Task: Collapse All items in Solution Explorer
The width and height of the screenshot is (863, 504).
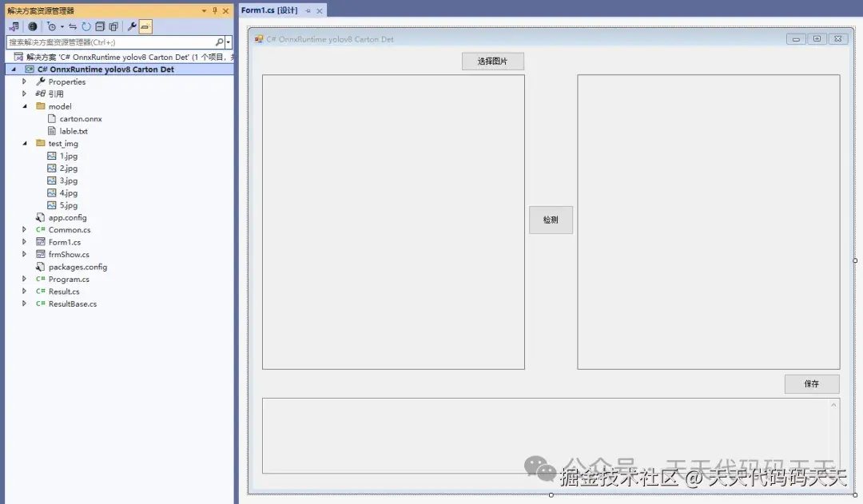Action: pyautogui.click(x=98, y=26)
